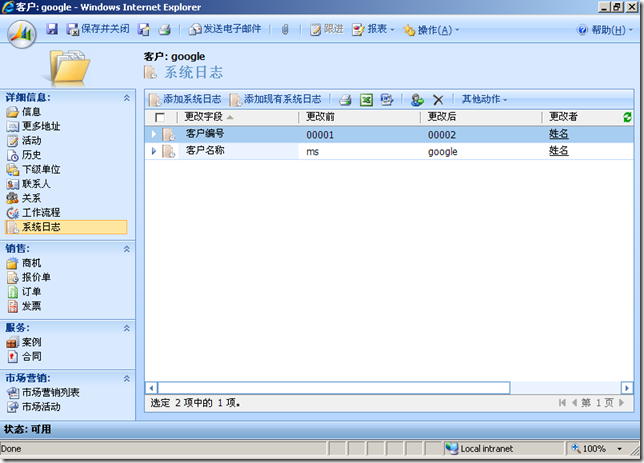Open 合同 under 服务
This screenshot has width=644, height=463.
click(x=24, y=357)
